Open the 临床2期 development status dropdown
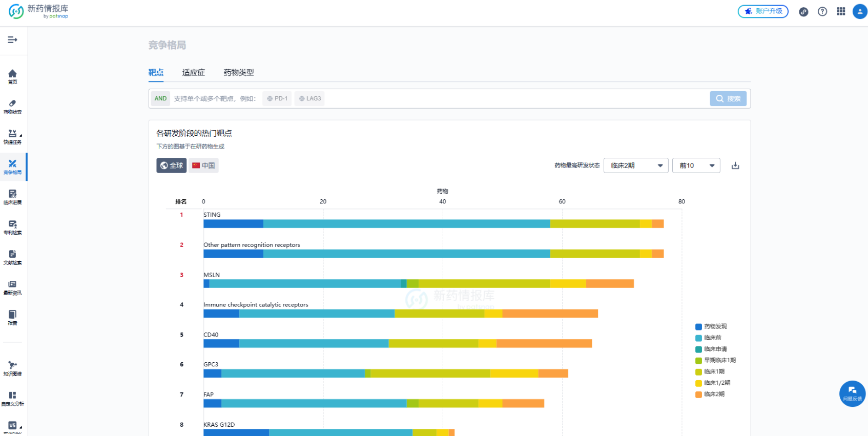The height and width of the screenshot is (436, 868). coord(636,165)
